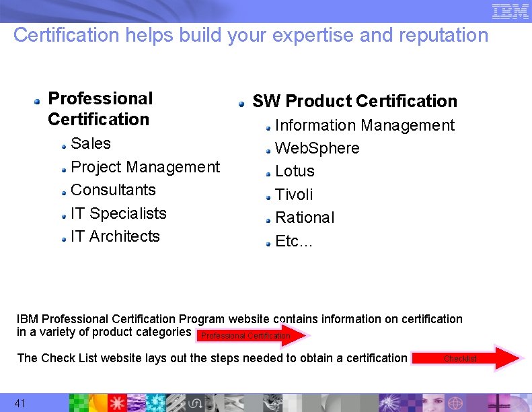This screenshot has width=532, height=412.
Task: Click the 'Etc...' bullet item
Action: click(293, 241)
